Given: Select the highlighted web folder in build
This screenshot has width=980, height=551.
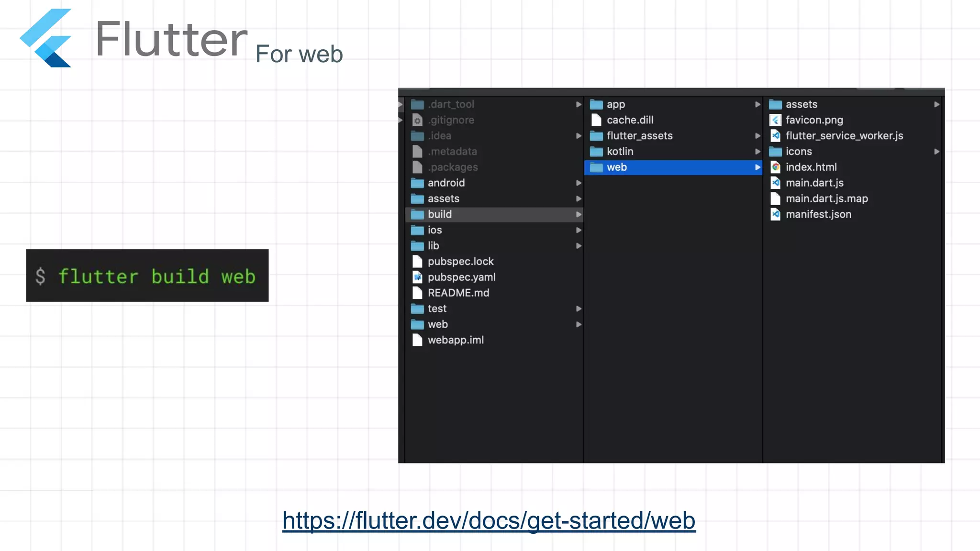Looking at the screenshot, I should point(617,167).
